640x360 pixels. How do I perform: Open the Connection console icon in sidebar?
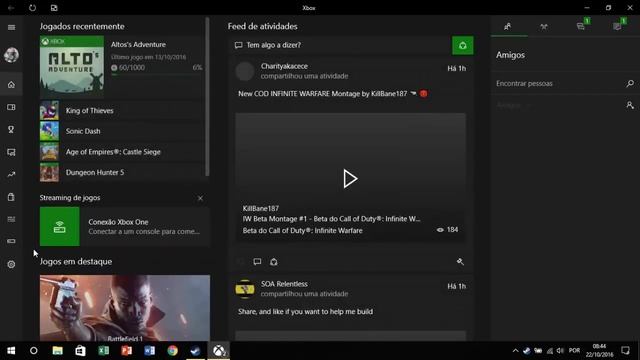click(x=11, y=241)
